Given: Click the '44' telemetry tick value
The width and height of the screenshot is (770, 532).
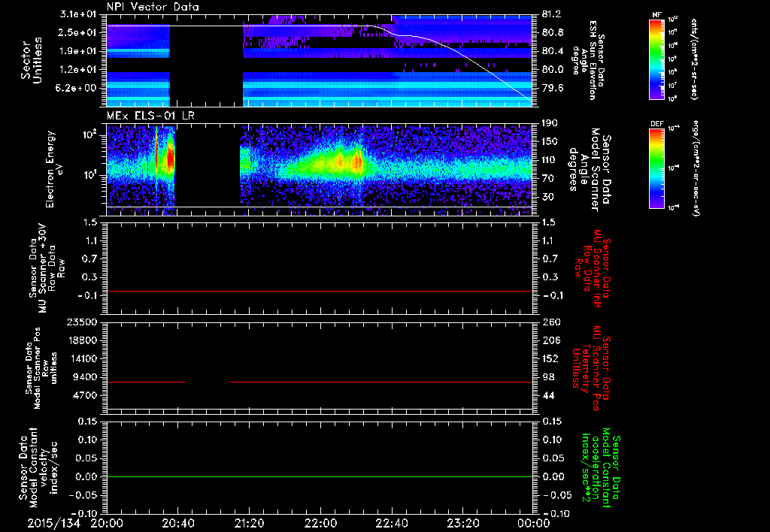Looking at the screenshot, I should pos(548,396).
